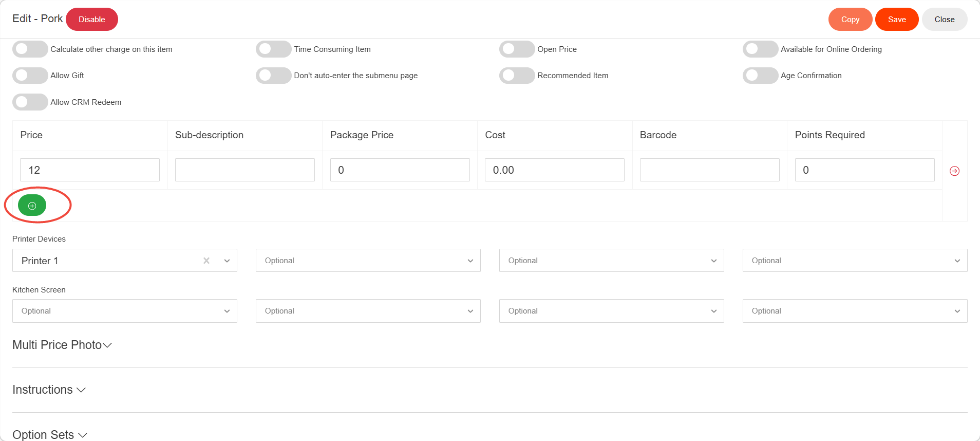Click the Copy button

pyautogui.click(x=850, y=20)
